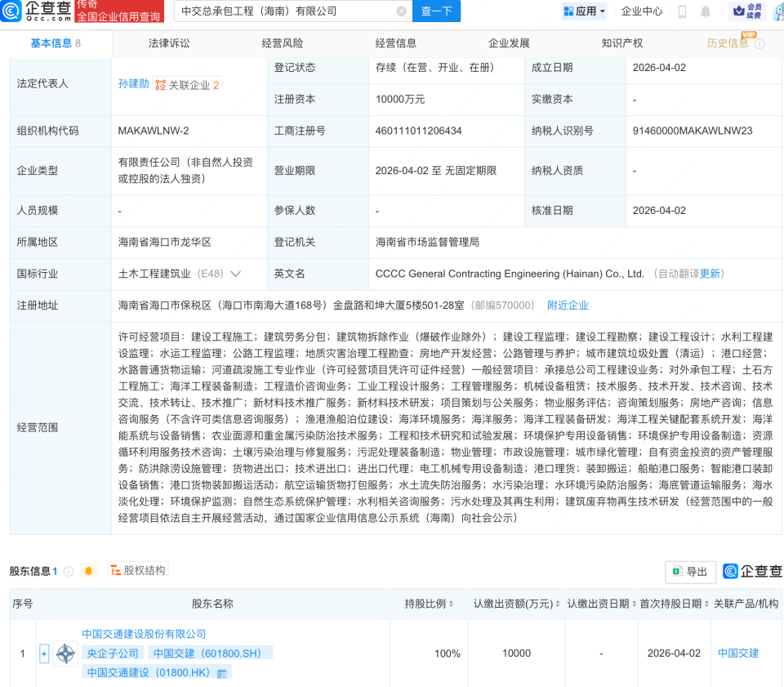The image size is (784, 687).
Task: Expand the shareholder row with the plus sign
Action: click(44, 653)
